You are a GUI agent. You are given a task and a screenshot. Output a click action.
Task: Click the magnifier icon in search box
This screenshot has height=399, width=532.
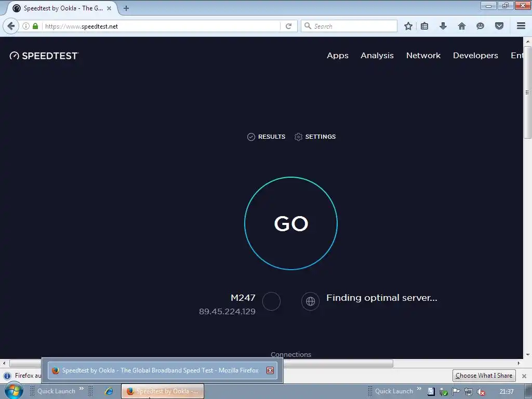(x=308, y=26)
